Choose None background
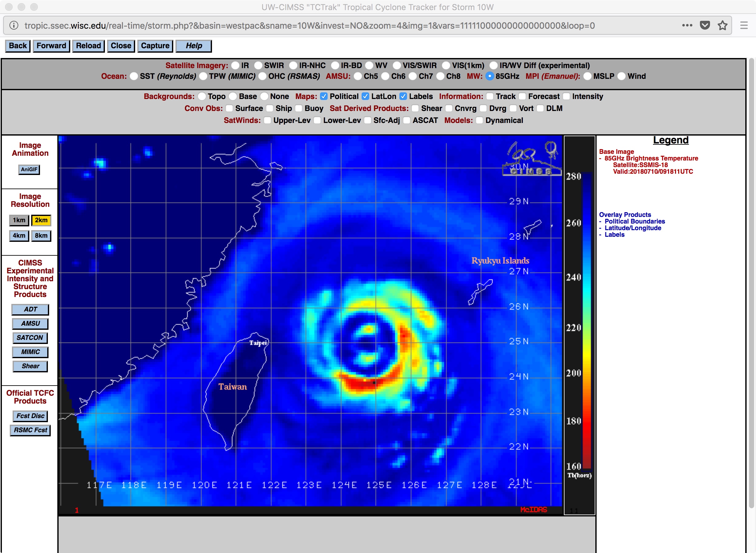756x553 pixels. click(x=264, y=96)
